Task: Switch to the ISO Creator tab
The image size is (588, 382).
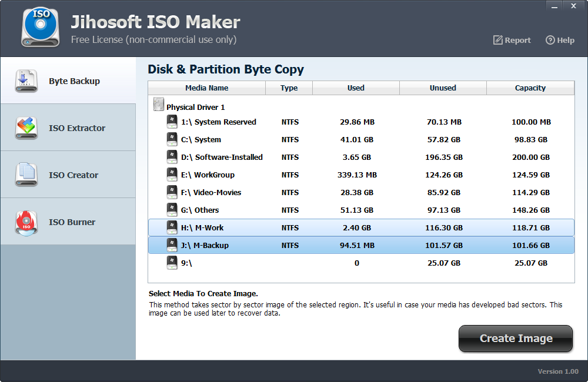Action: coord(68,175)
